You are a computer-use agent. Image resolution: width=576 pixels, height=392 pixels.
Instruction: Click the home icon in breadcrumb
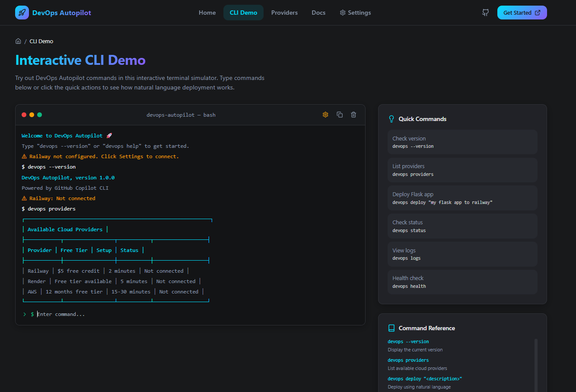18,41
